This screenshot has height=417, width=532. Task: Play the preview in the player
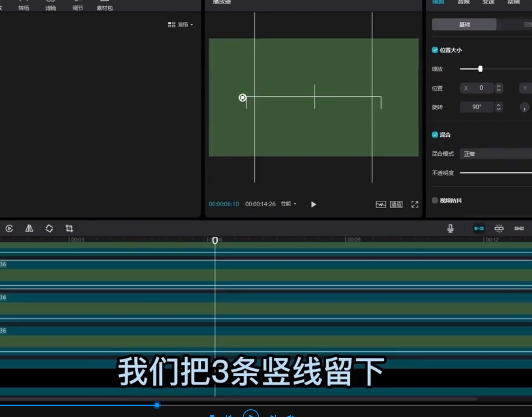pyautogui.click(x=313, y=204)
